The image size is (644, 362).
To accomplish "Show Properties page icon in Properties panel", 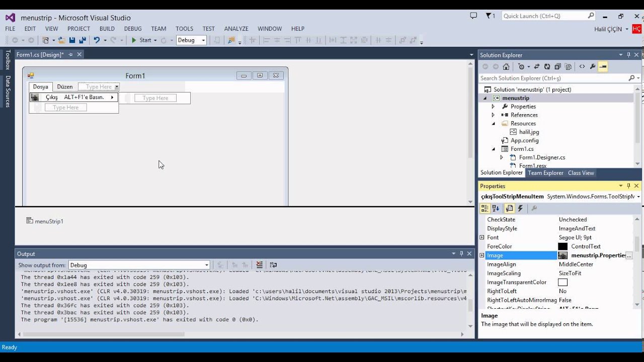I will (x=510, y=208).
